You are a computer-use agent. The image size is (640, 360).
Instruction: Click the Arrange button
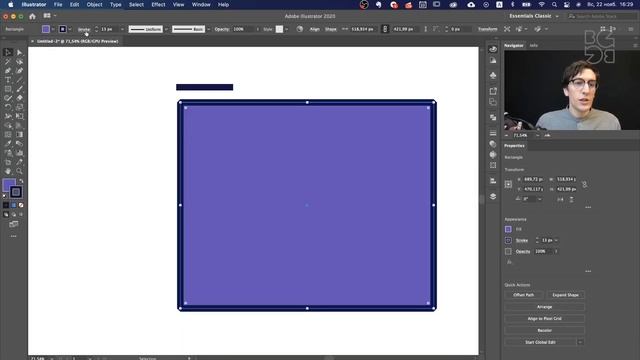[x=544, y=307]
